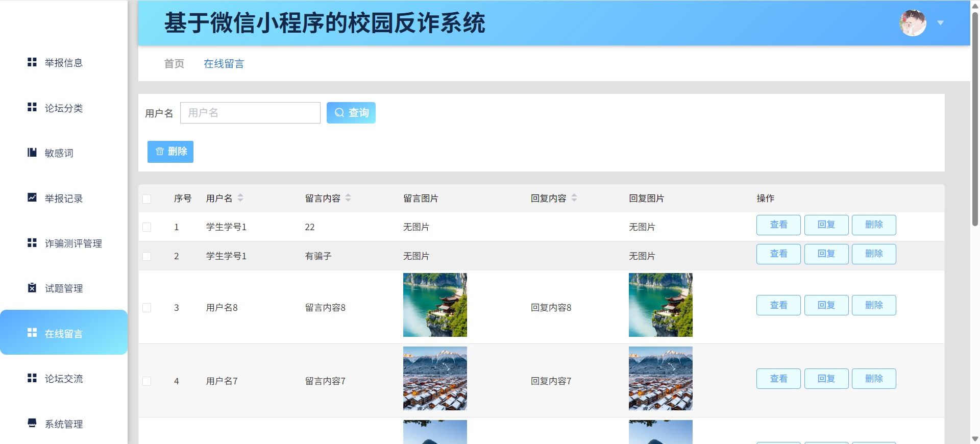Viewport: 980px width, 444px height.
Task: Open the 诈骗测评管理 menu
Action: click(x=64, y=243)
